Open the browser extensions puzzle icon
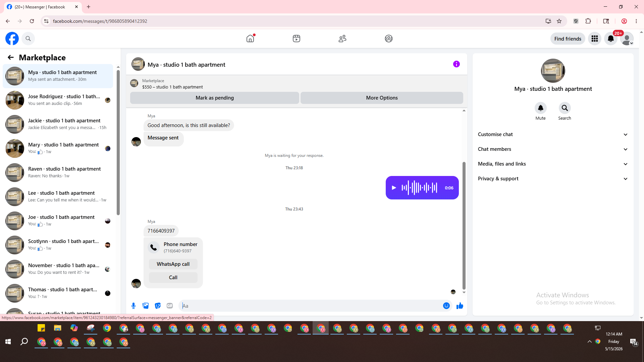Image resolution: width=644 pixels, height=362 pixels. click(588, 21)
